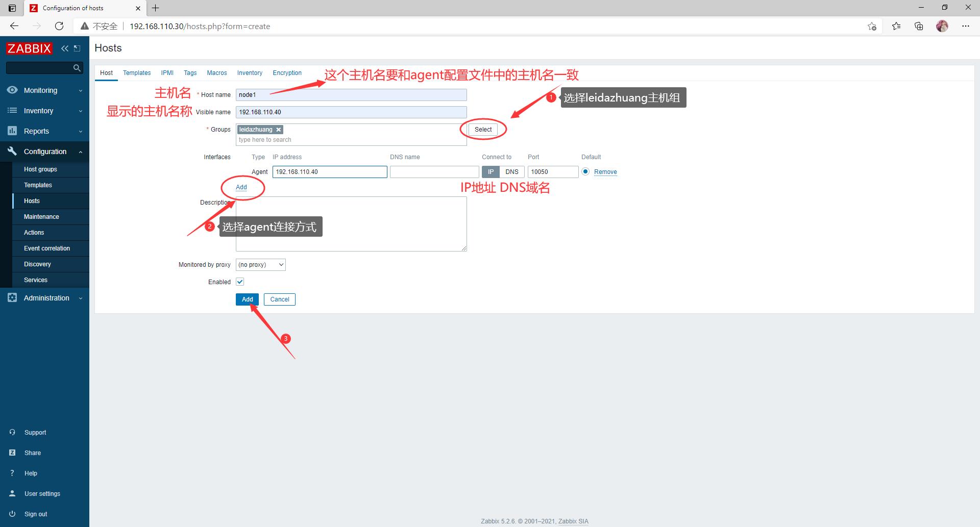
Task: Click the Reports chart icon
Action: tap(12, 131)
